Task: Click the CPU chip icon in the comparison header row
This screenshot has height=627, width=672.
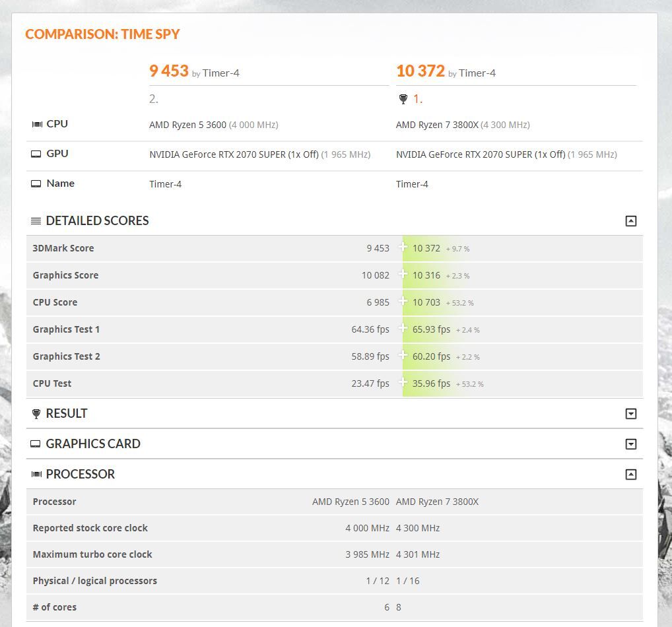Action: click(x=37, y=124)
